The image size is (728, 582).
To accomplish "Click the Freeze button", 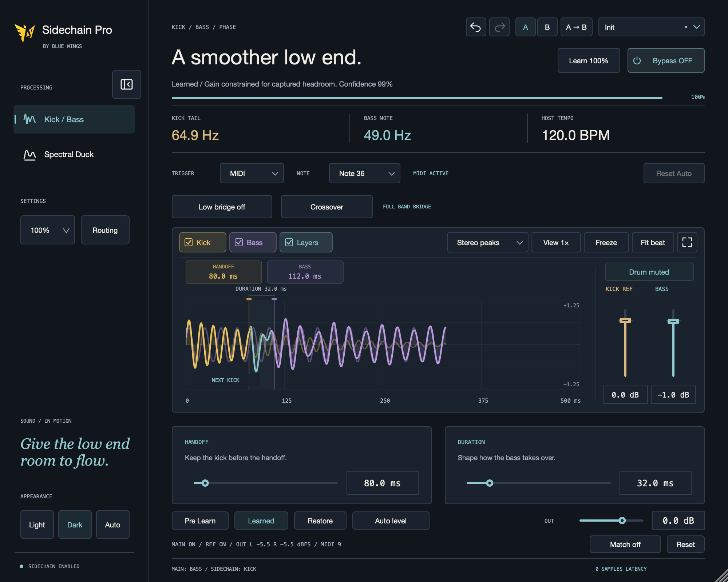I will coord(606,242).
